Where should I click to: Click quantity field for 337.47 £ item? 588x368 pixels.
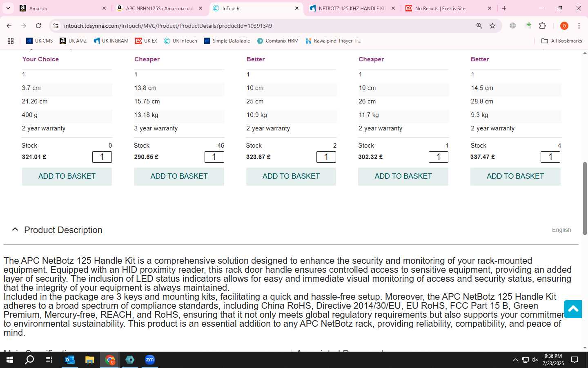550,157
